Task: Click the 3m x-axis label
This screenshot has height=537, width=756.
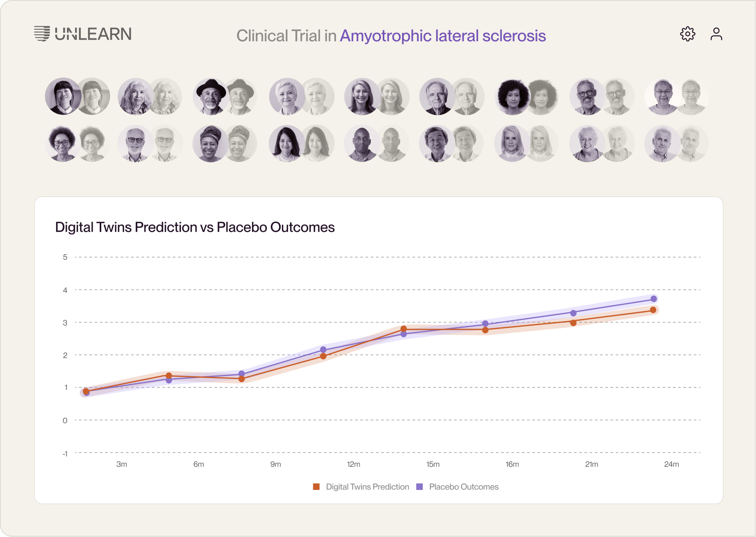Action: 122,464
